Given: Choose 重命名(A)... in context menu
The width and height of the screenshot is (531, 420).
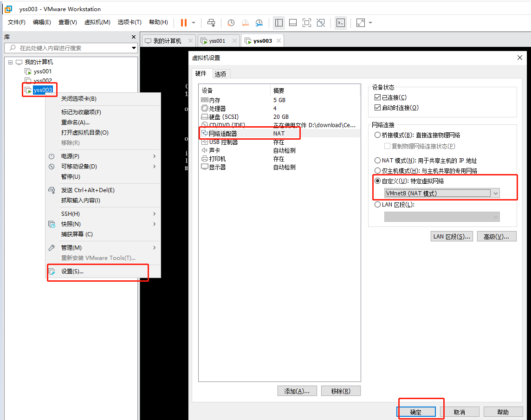Looking at the screenshot, I should [103, 123].
